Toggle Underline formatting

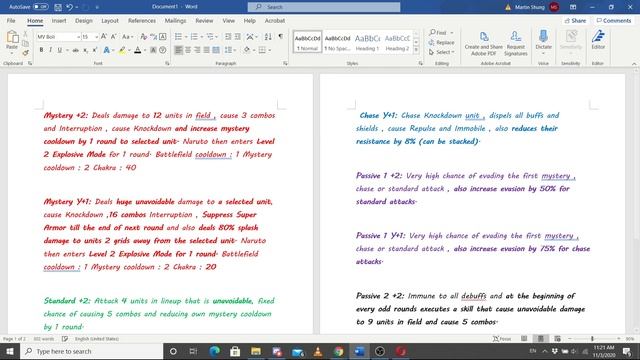(60, 50)
